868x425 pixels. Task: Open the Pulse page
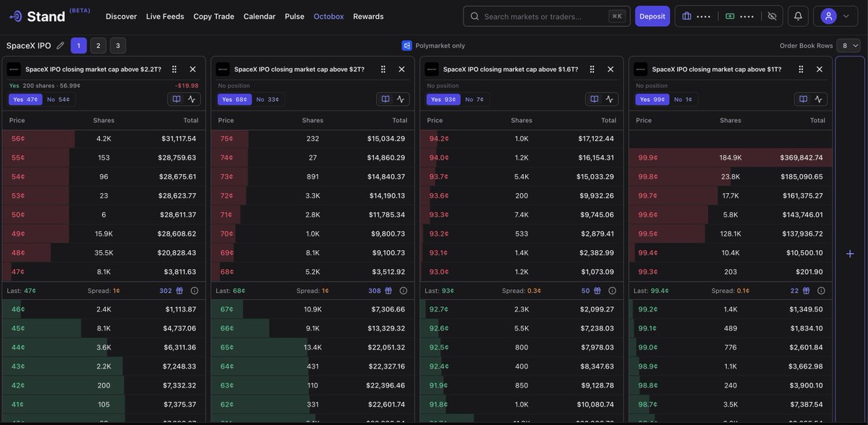(294, 16)
